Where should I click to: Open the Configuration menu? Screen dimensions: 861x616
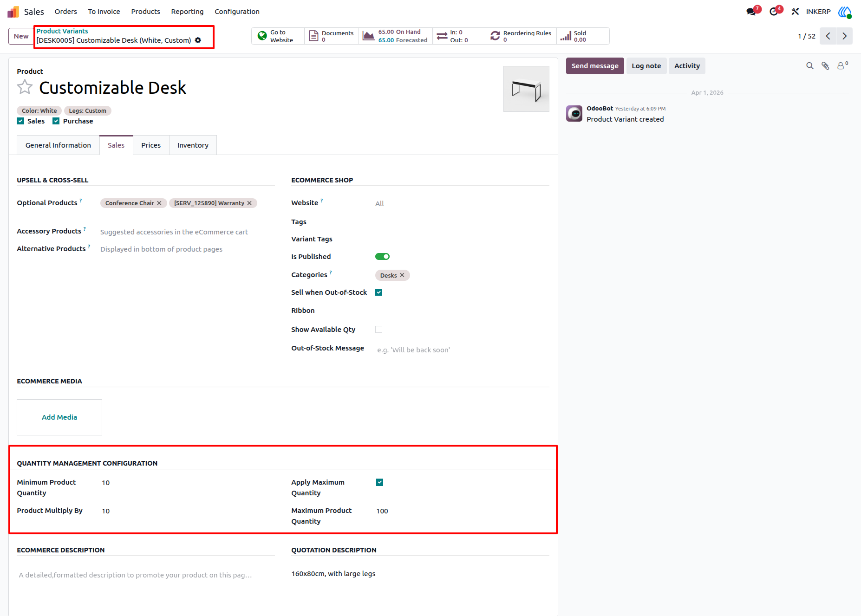(237, 12)
